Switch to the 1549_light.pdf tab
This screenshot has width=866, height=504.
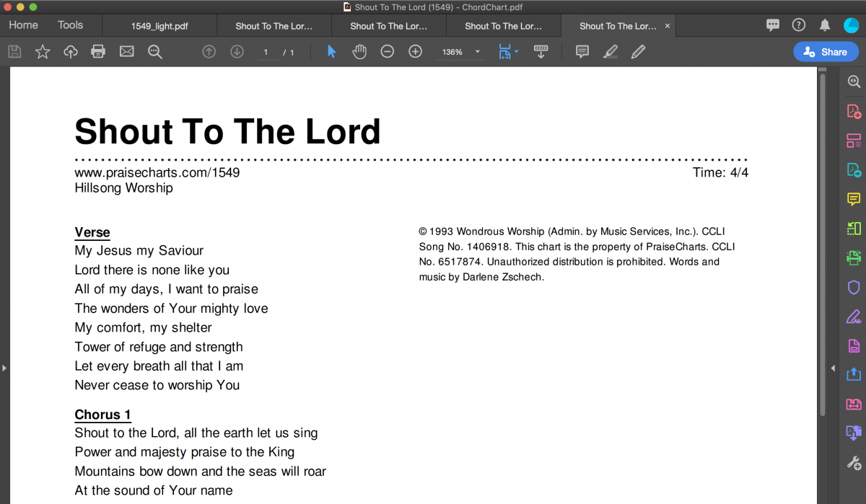pyautogui.click(x=159, y=26)
